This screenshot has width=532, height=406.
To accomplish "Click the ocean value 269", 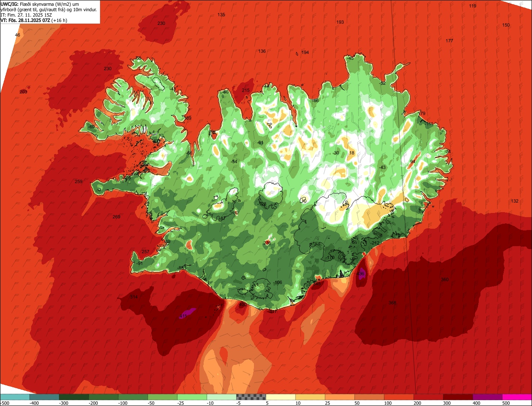I will (116, 217).
